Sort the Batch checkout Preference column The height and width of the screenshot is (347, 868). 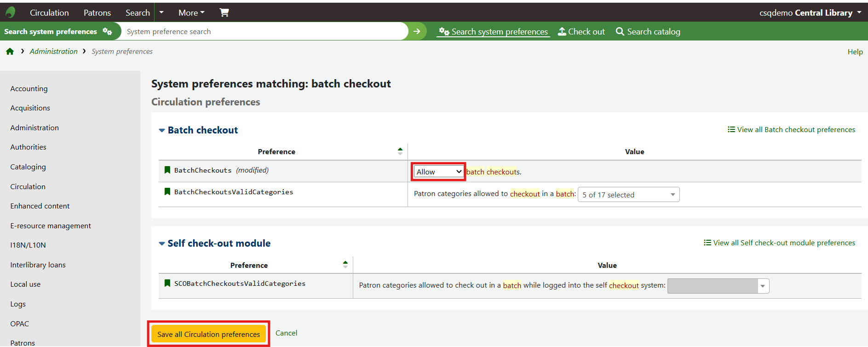click(400, 151)
